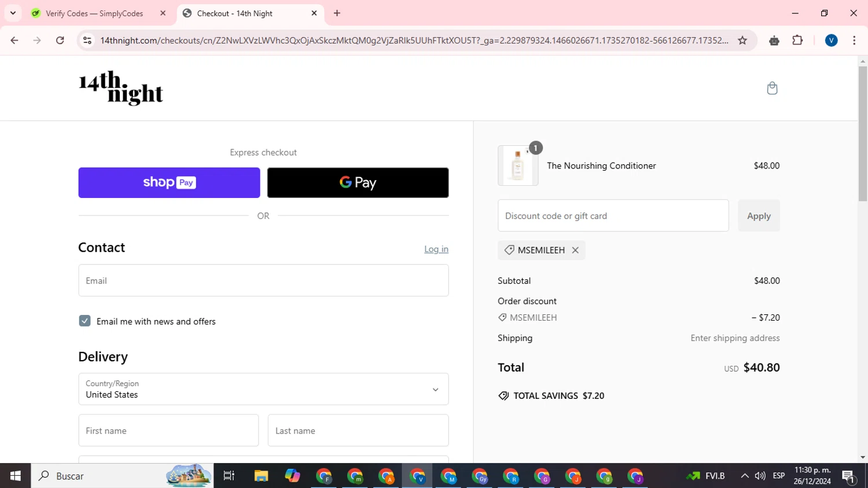Click the First name field
The image size is (868, 488).
pos(168,431)
